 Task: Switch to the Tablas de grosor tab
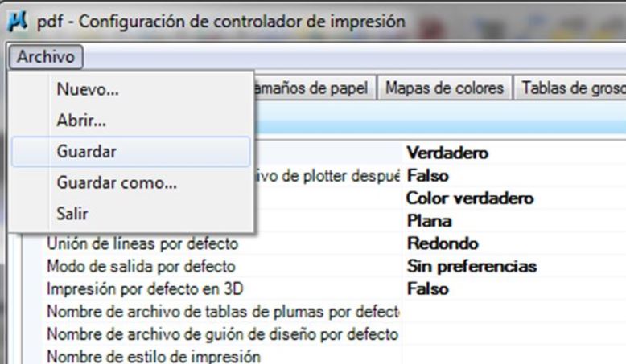pyautogui.click(x=571, y=88)
